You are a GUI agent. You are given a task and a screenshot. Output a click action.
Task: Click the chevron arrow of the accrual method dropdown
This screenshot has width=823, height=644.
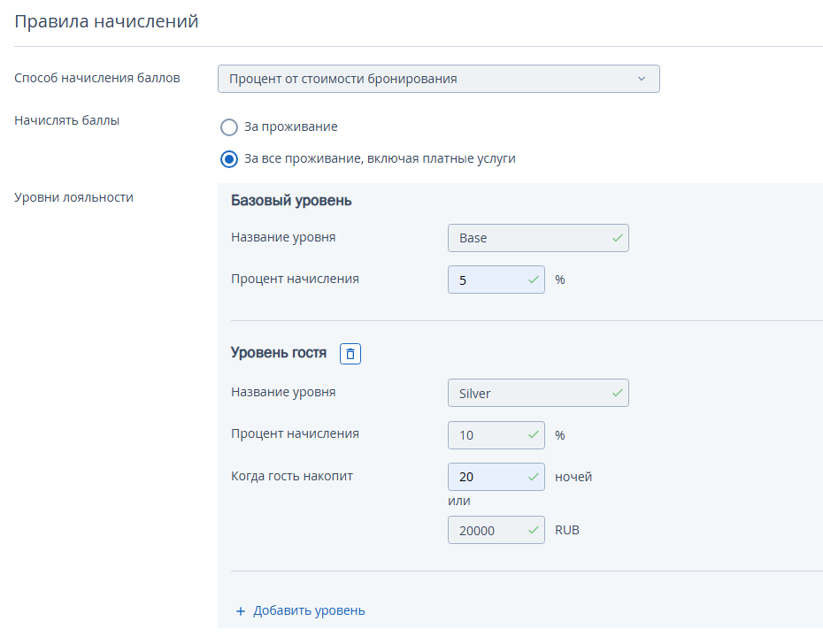point(642,79)
